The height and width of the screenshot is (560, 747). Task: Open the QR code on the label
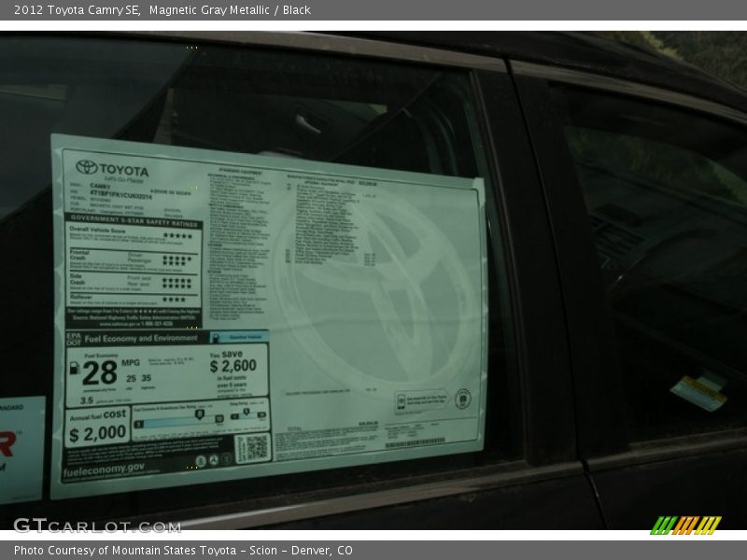tap(257, 445)
